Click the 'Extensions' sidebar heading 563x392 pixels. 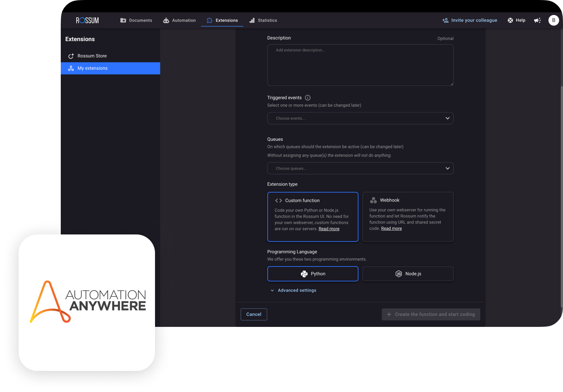[x=80, y=39]
